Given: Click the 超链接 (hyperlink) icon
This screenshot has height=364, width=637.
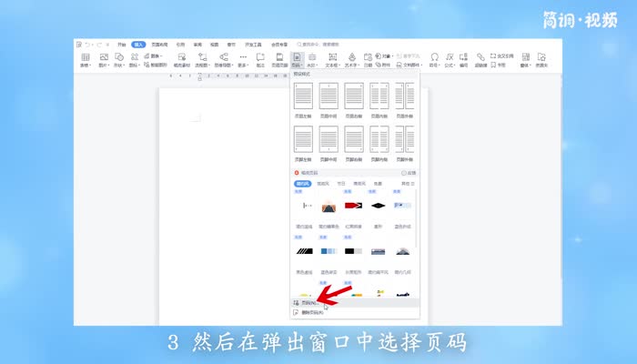Looking at the screenshot, I should 480,60.
